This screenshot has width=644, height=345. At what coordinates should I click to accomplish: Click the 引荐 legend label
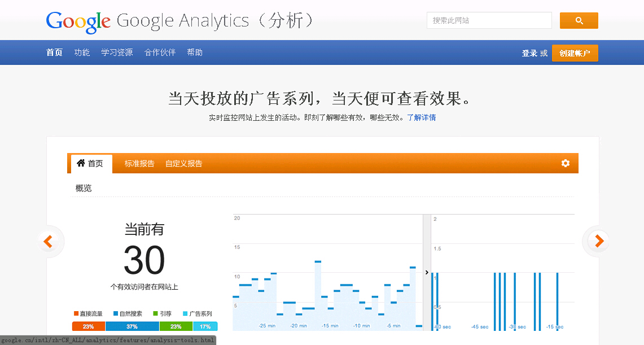[x=165, y=314]
